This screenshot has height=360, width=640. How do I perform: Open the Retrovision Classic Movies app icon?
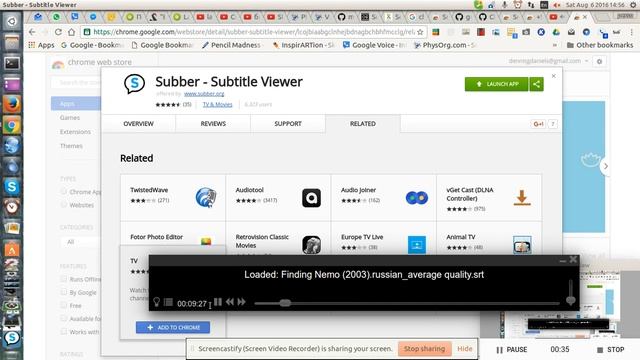(311, 245)
